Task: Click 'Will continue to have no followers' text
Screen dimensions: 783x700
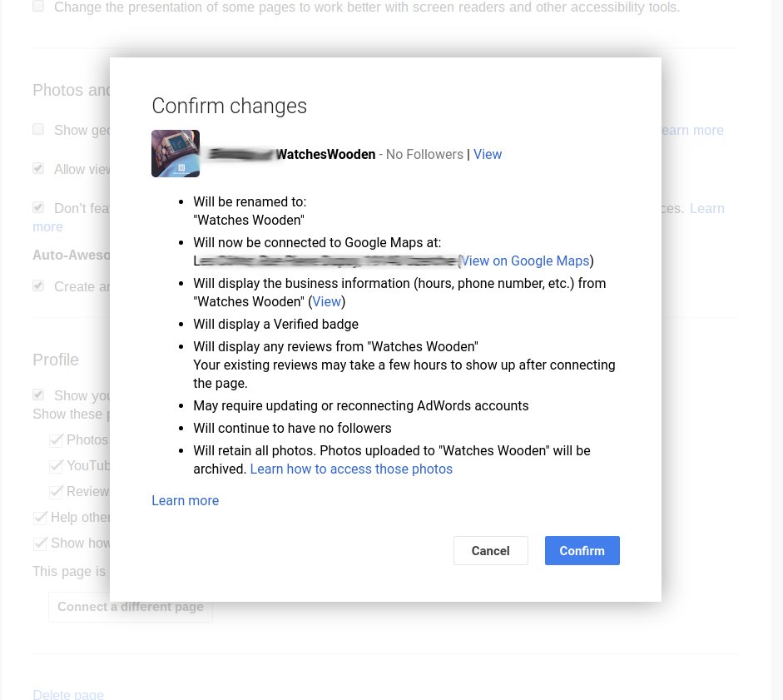Action: click(x=292, y=428)
